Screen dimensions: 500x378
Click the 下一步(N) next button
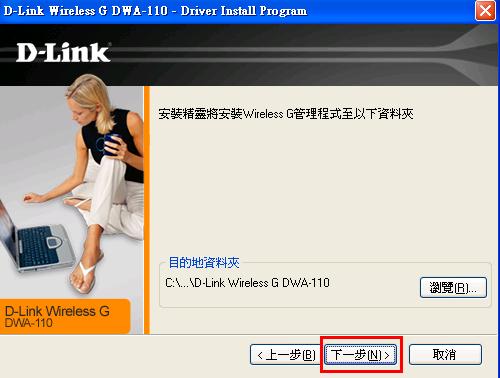[x=361, y=355]
